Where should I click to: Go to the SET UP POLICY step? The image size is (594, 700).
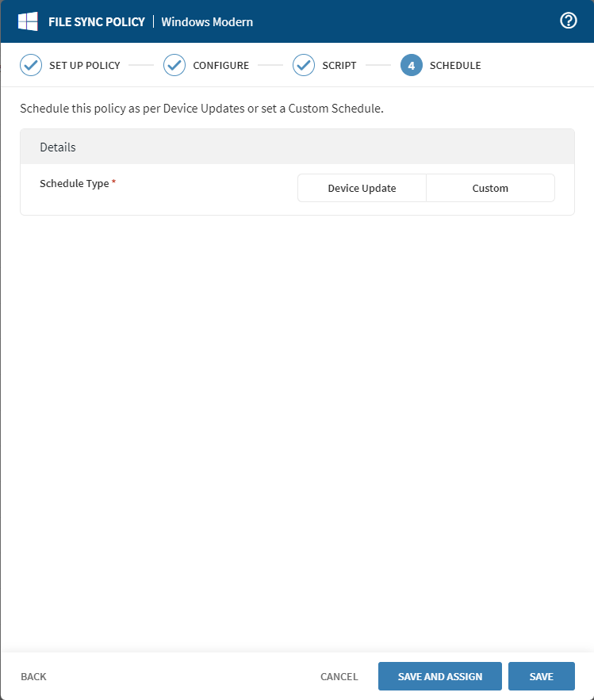pyautogui.click(x=85, y=65)
